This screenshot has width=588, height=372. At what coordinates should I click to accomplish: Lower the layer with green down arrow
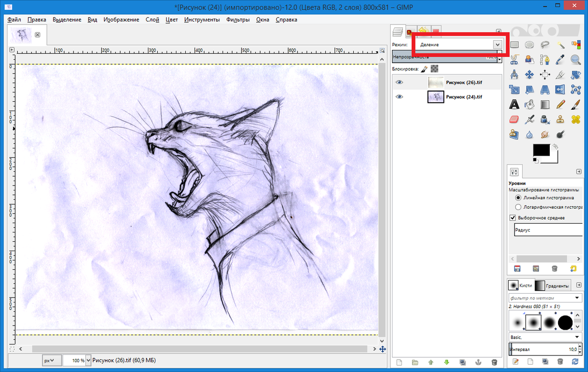point(446,363)
